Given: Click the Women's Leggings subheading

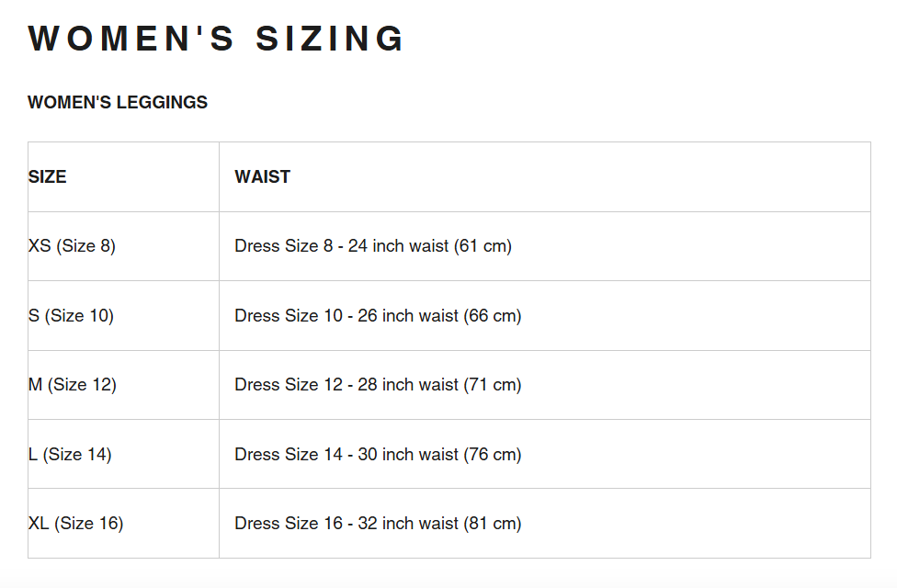Looking at the screenshot, I should pyautogui.click(x=118, y=102).
